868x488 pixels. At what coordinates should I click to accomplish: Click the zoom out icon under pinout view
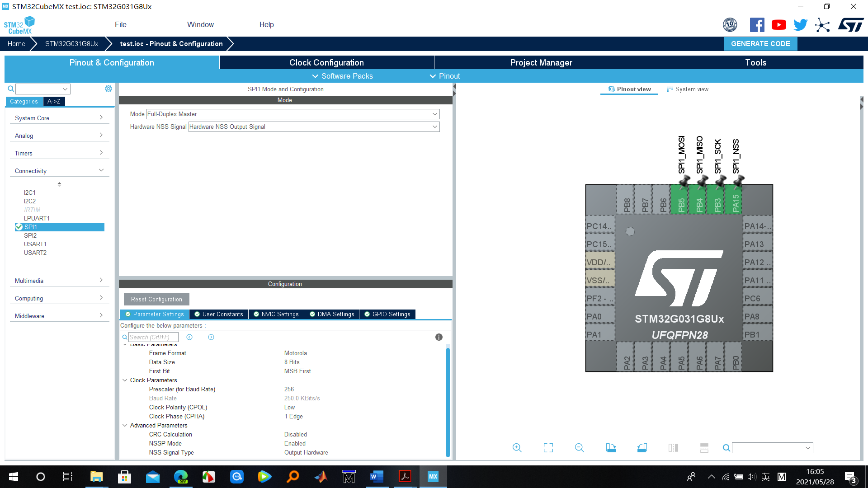580,448
